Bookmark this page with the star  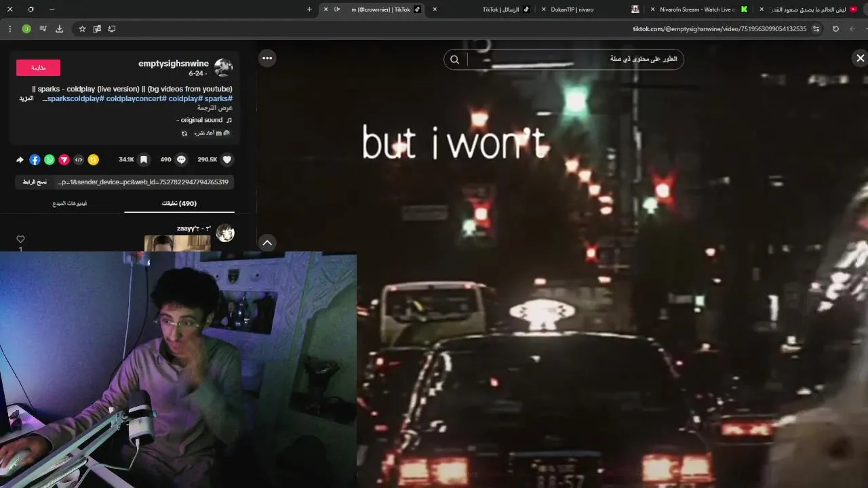coord(82,29)
